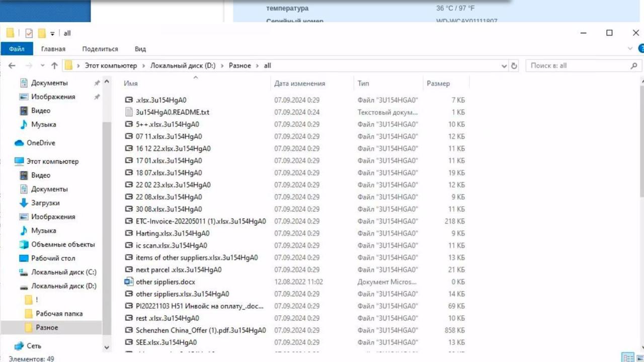The height and width of the screenshot is (362, 644).
Task: Click the Back navigation arrow
Action: (12, 66)
